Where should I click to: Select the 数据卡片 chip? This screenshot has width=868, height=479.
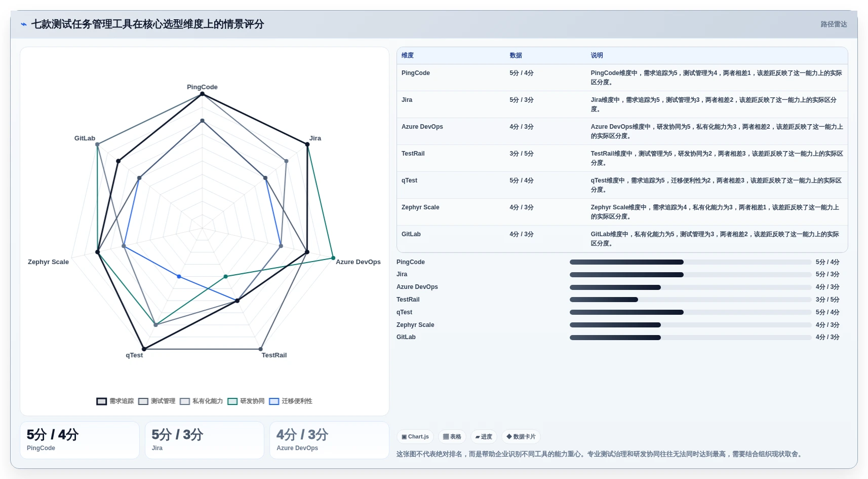pyautogui.click(x=521, y=436)
